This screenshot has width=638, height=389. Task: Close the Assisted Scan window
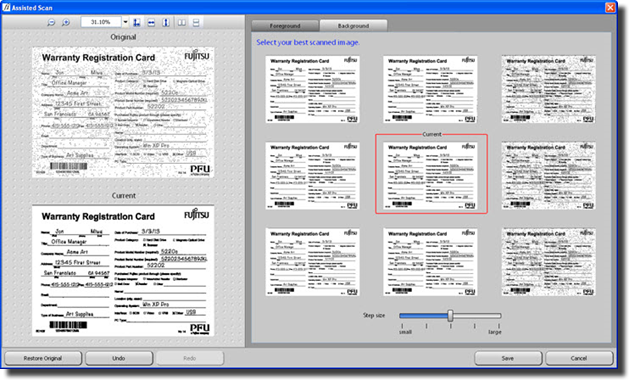point(610,7)
